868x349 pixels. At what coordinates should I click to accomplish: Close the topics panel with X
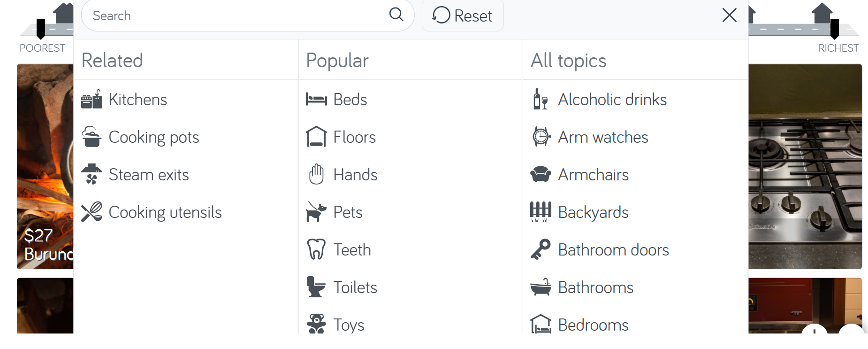click(729, 15)
